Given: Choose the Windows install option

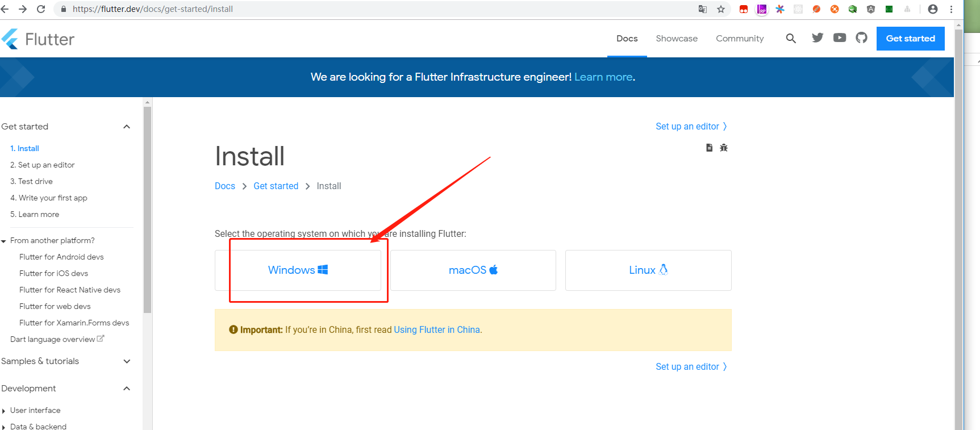Looking at the screenshot, I should (298, 270).
